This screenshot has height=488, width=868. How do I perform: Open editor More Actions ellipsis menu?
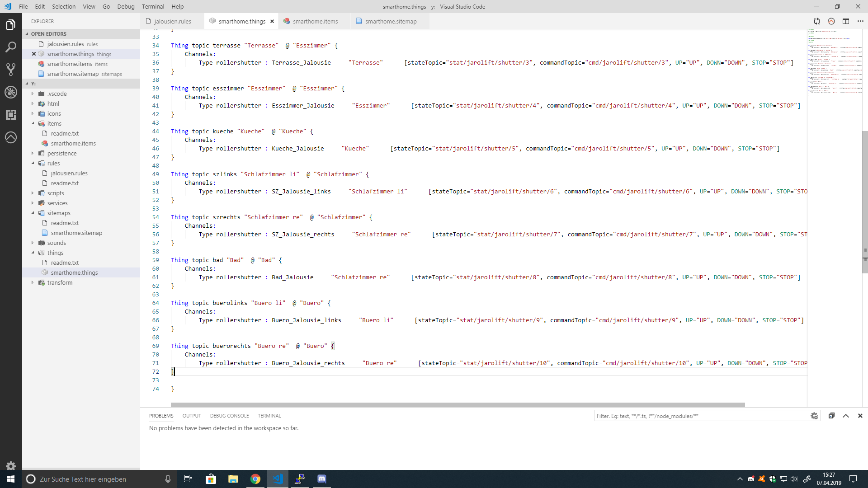pos(860,21)
